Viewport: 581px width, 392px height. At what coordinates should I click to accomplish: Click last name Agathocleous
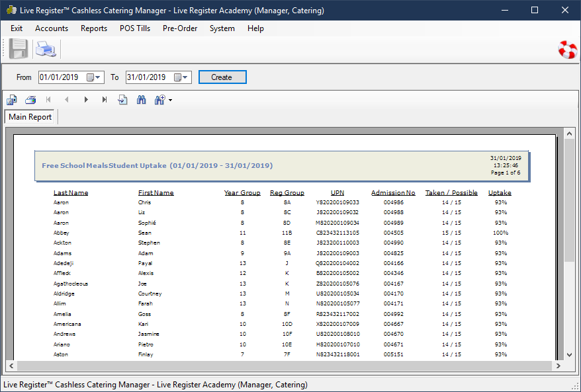coord(71,284)
